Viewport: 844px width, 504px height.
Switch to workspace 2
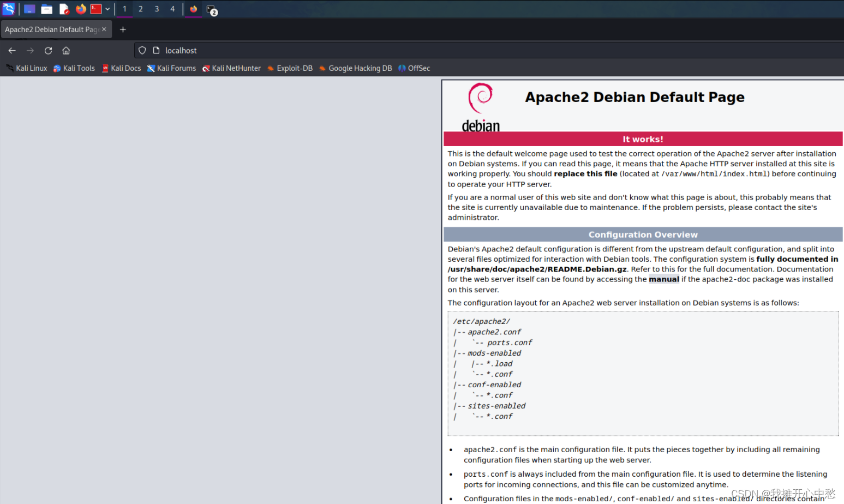[x=140, y=9]
